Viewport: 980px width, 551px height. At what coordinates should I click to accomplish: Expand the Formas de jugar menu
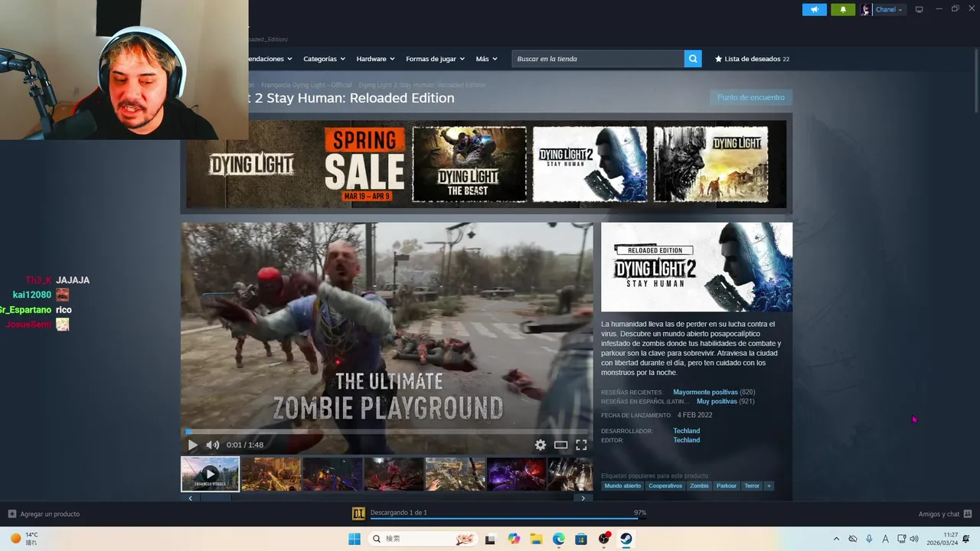point(435,59)
